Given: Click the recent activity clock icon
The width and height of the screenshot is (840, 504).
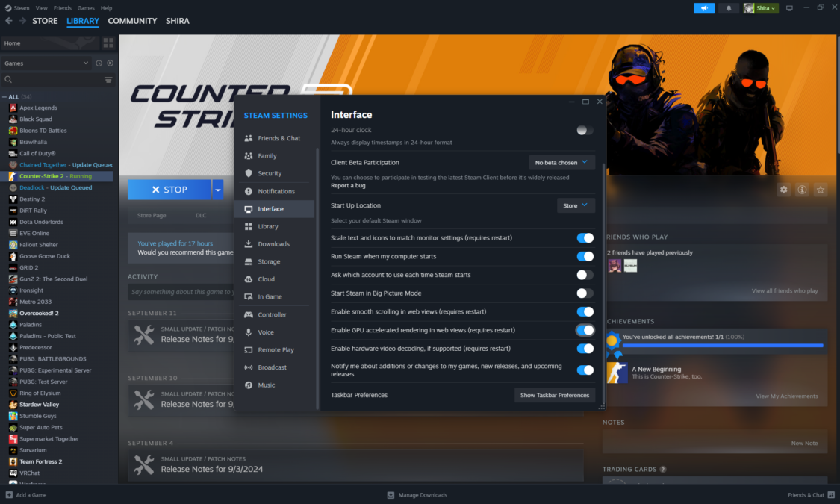Looking at the screenshot, I should (99, 63).
